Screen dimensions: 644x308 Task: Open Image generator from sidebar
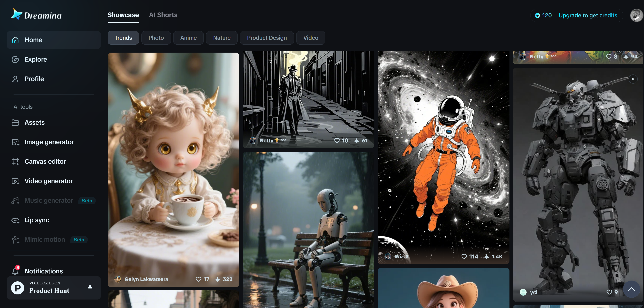[49, 142]
